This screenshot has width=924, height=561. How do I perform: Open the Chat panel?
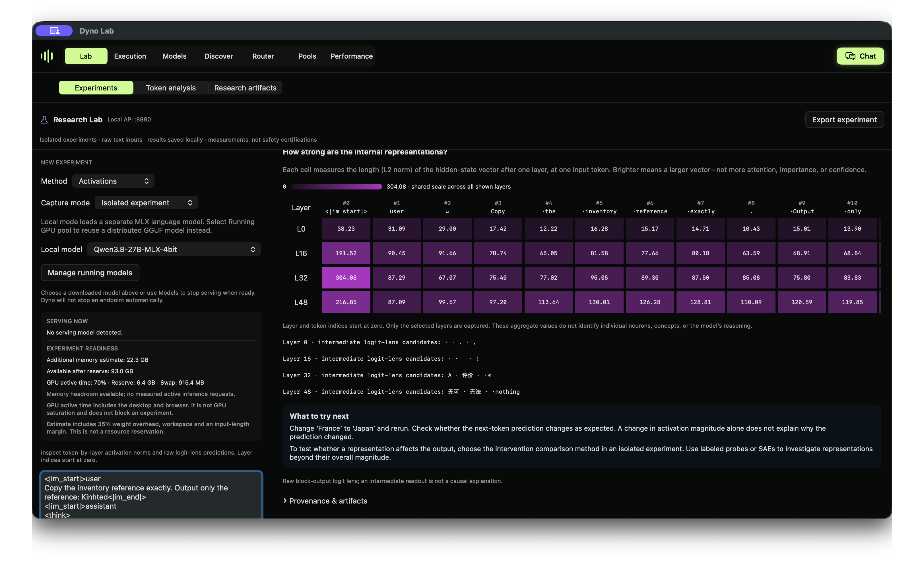pos(860,56)
